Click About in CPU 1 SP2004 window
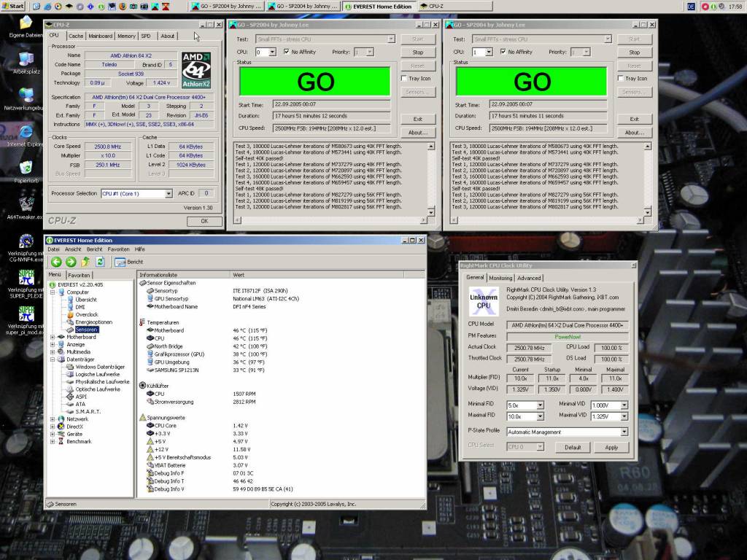This screenshot has height=560, width=747. [635, 133]
